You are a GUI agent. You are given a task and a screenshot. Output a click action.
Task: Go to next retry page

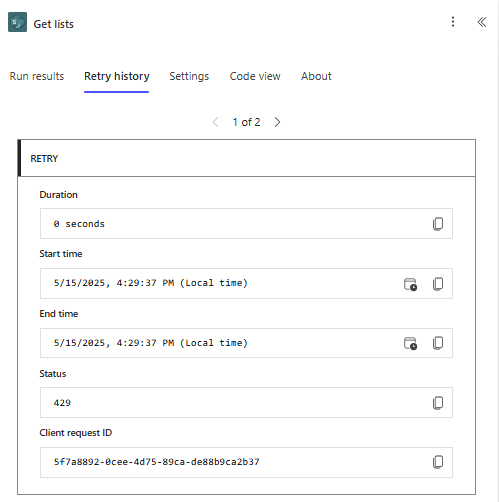[277, 122]
